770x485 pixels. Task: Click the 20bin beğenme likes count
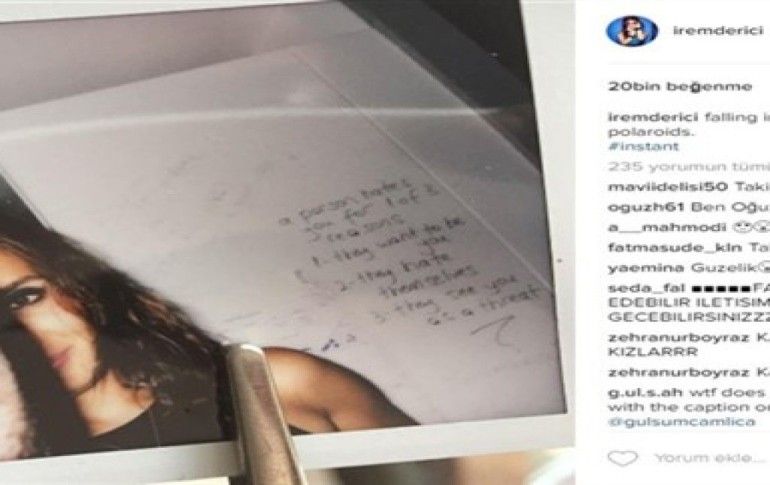coord(680,87)
